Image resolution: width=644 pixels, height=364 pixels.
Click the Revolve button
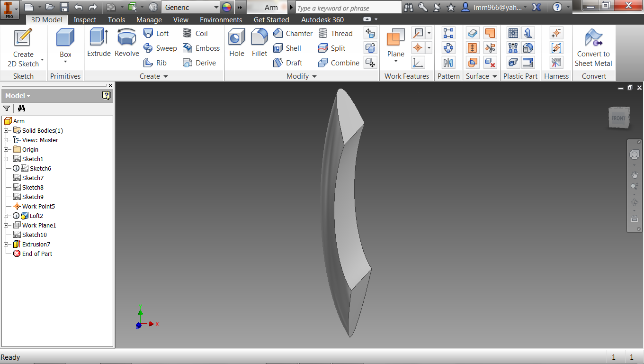coord(127,43)
